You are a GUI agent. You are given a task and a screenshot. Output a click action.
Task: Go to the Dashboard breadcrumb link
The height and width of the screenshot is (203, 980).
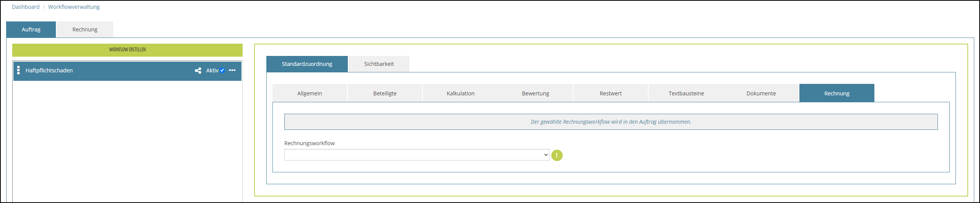(26, 7)
